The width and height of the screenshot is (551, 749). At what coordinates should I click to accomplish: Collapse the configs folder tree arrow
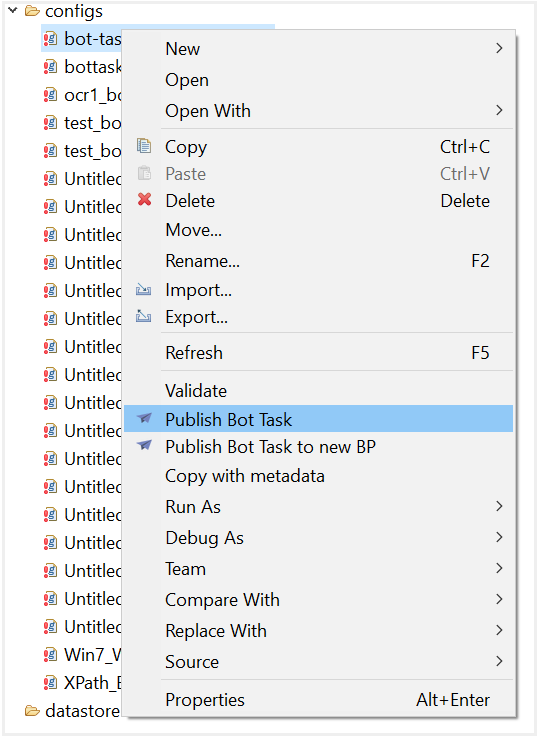(13, 10)
